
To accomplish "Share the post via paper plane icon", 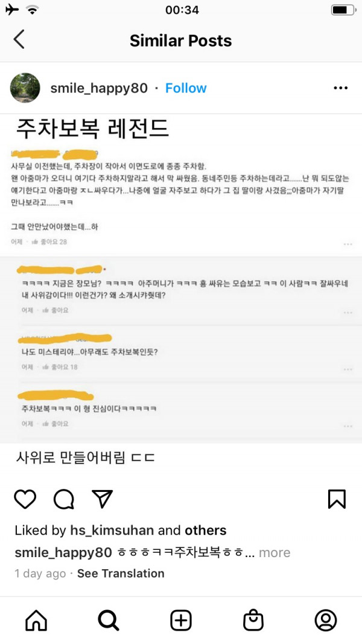I will coord(102,499).
